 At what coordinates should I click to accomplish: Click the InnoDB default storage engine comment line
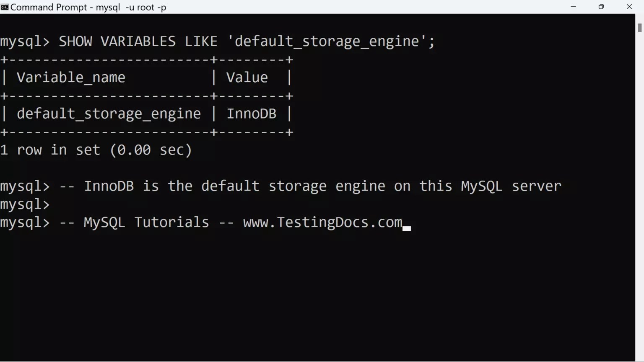coord(293,186)
